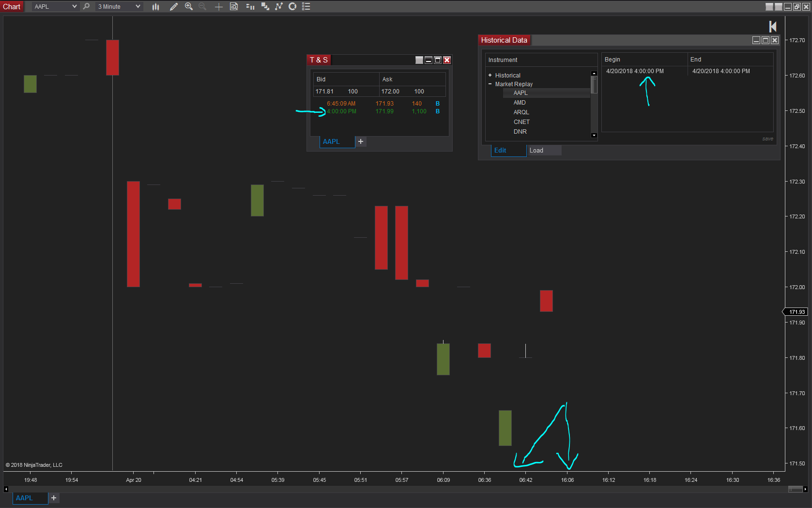Image resolution: width=812 pixels, height=508 pixels.
Task: Click second gray link box in chart title bar
Action: pos(779,7)
